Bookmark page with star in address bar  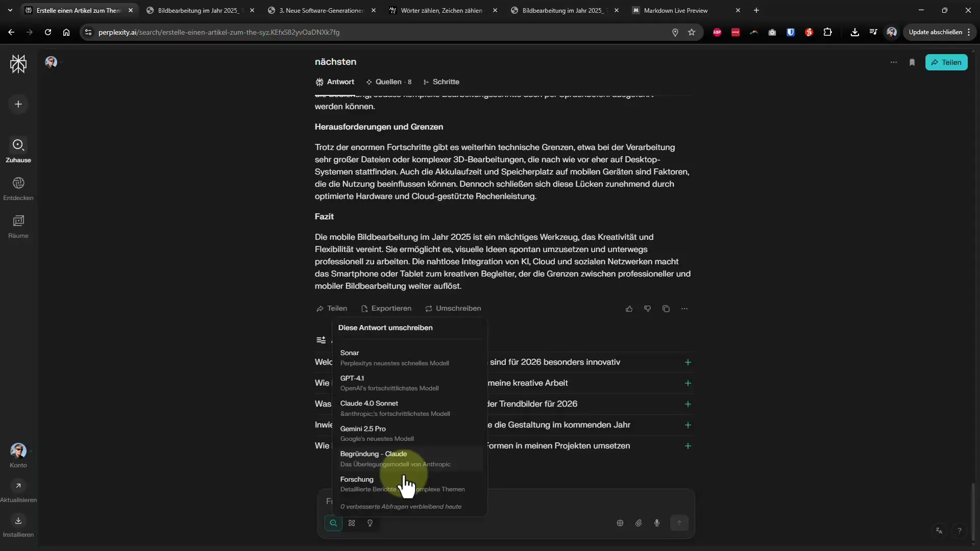pos(692,32)
